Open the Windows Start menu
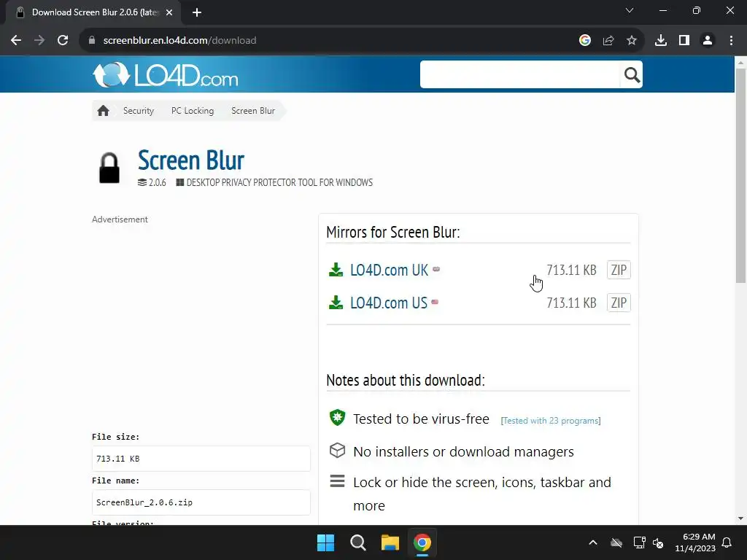Screen dimensions: 747x560 click(x=326, y=542)
